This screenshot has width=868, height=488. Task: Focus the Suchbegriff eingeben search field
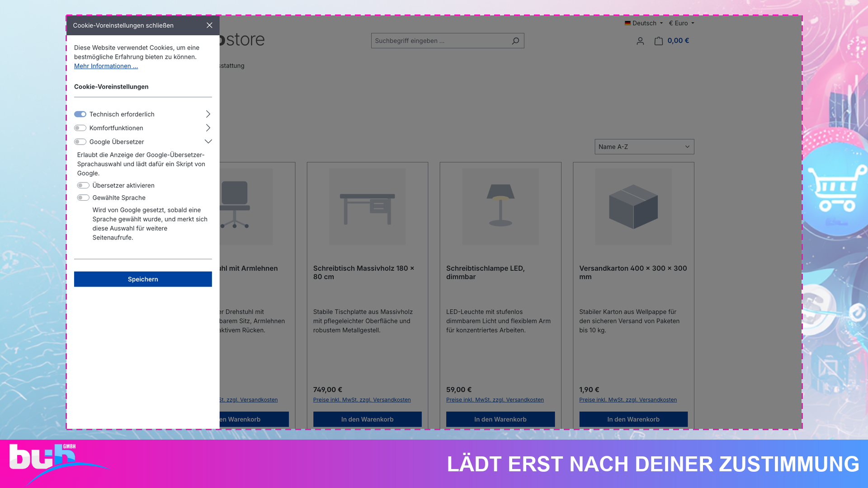point(440,41)
